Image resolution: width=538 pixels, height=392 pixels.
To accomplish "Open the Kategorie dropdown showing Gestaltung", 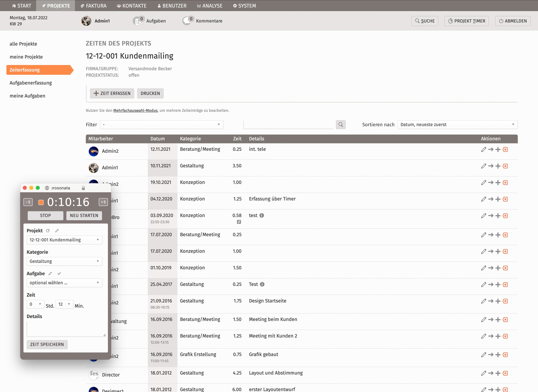I will click(64, 261).
